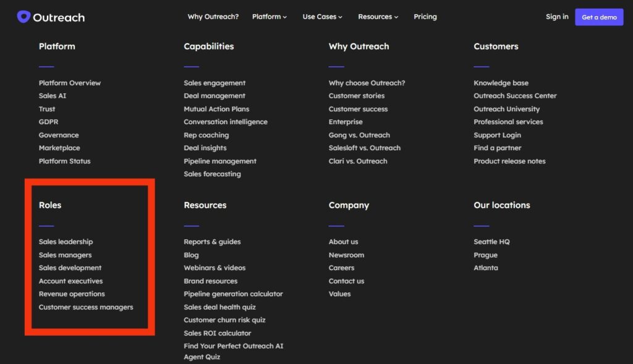Select the Seattle HQ location

click(x=491, y=242)
